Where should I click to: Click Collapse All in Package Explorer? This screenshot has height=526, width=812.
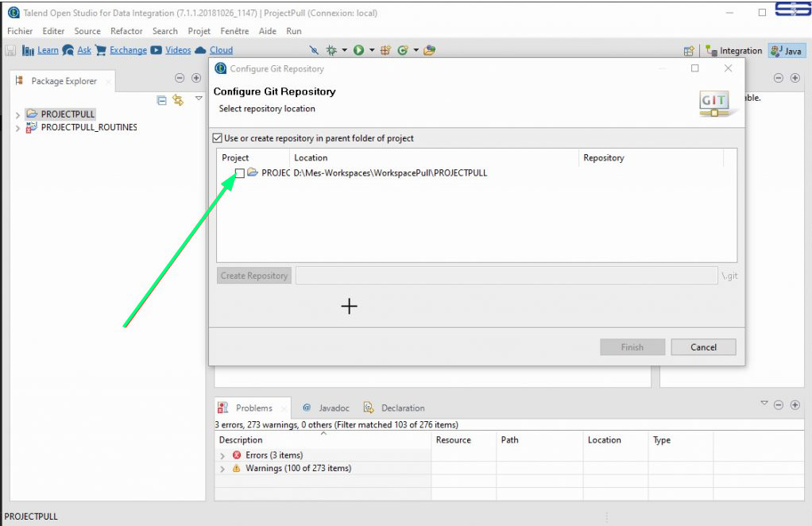[x=161, y=100]
